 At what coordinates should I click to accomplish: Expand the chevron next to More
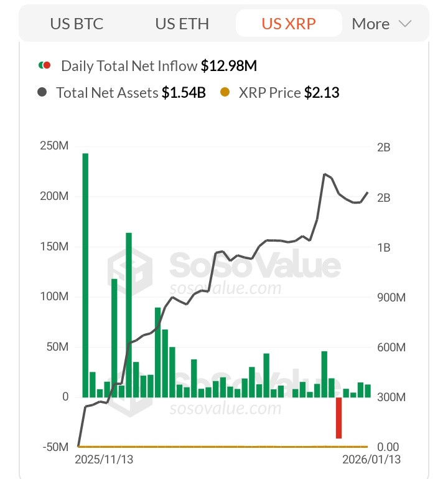(405, 24)
